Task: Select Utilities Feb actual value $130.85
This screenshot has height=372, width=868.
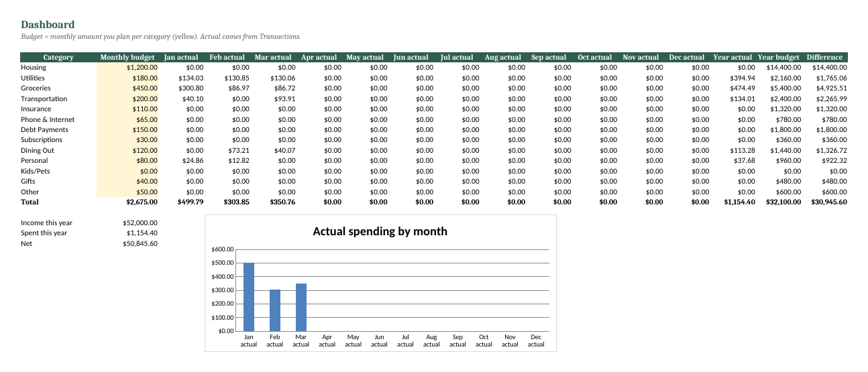Action: coord(237,78)
